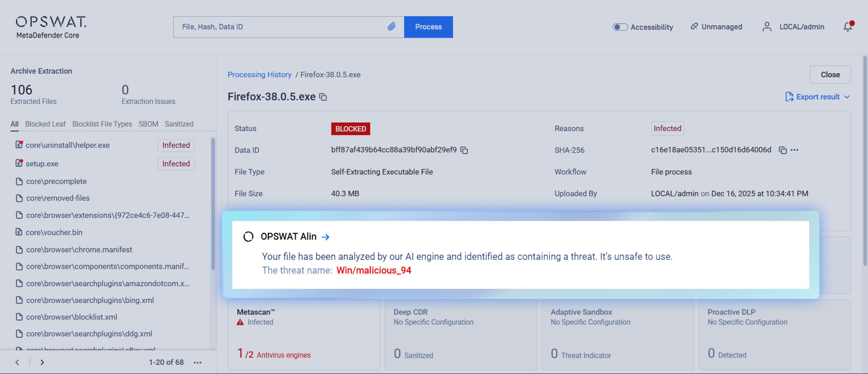The width and height of the screenshot is (868, 374).
Task: Copy the Firefox-38.0.5.exe filename
Action: click(x=323, y=97)
